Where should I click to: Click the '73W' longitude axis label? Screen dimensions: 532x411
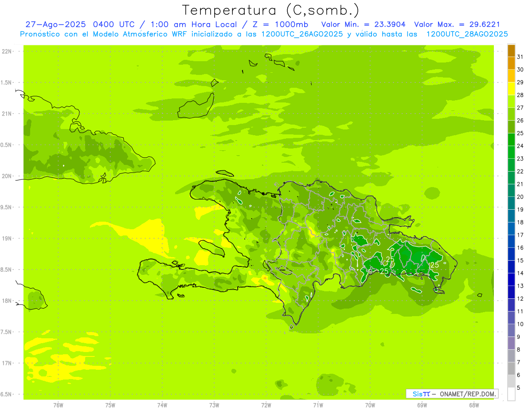tap(214, 405)
